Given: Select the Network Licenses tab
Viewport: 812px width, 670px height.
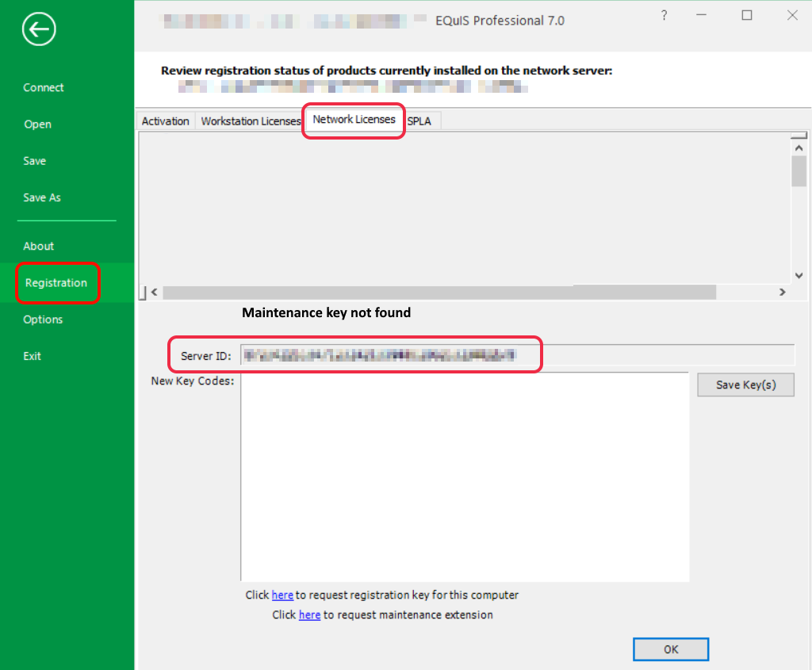Looking at the screenshot, I should click(x=353, y=121).
